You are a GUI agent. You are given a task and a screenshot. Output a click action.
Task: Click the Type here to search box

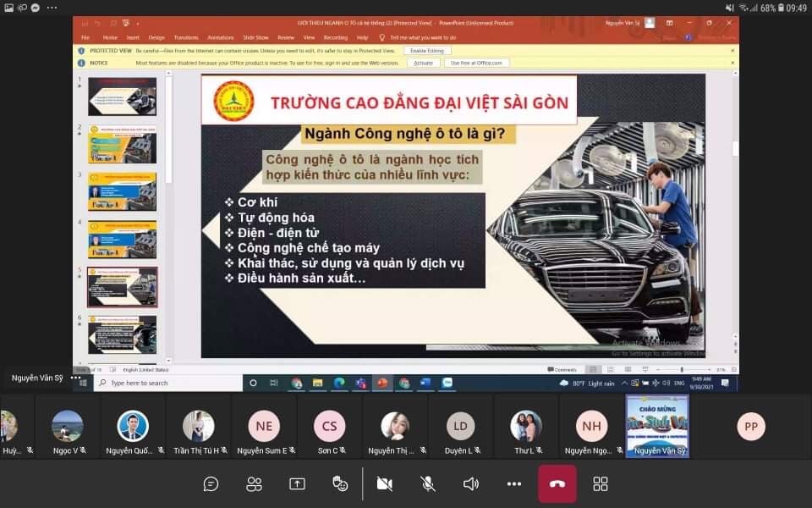click(167, 383)
